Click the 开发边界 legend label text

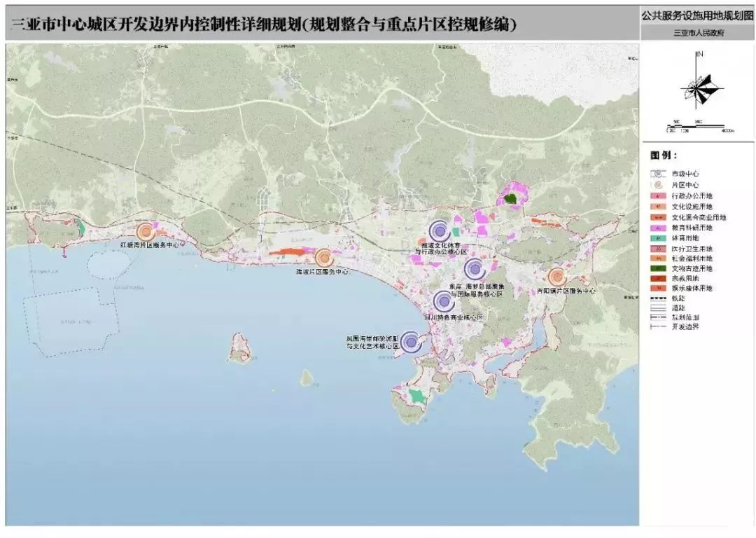coord(685,326)
